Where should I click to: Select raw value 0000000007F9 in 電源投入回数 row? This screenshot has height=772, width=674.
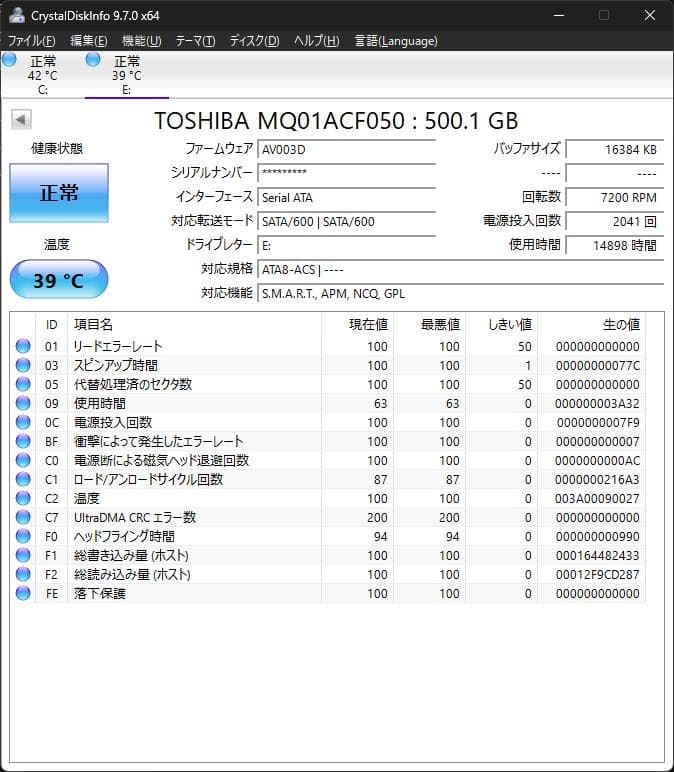pyautogui.click(x=598, y=422)
